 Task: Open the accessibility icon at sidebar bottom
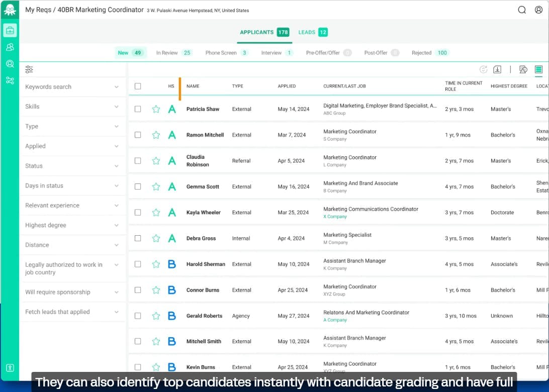pos(10,367)
